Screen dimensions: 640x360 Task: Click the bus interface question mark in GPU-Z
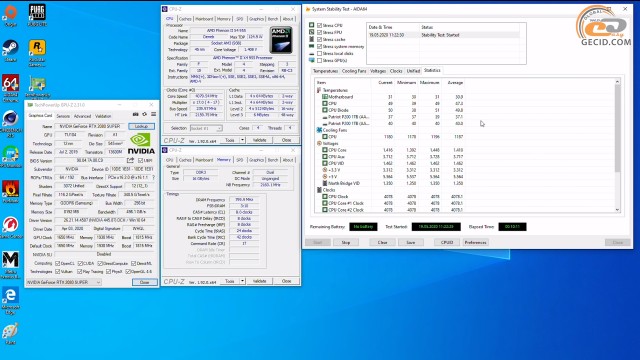click(153, 178)
